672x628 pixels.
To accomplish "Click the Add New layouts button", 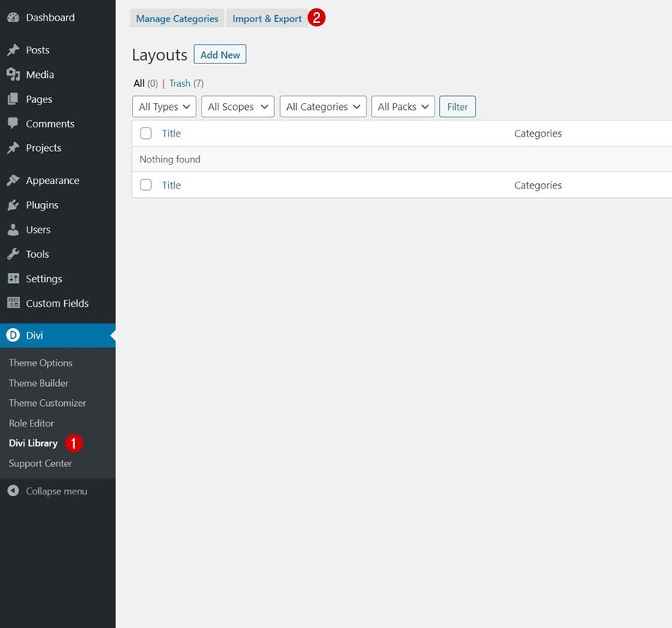I will [220, 54].
